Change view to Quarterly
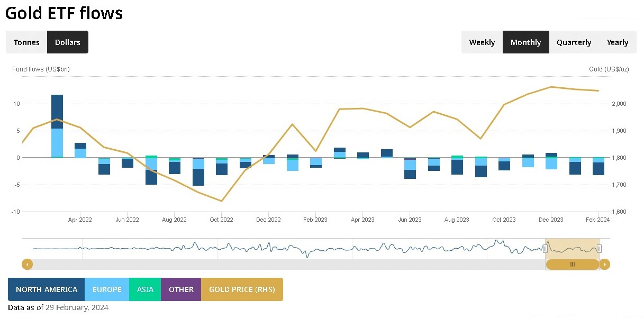The height and width of the screenshot is (318, 644). point(574,42)
